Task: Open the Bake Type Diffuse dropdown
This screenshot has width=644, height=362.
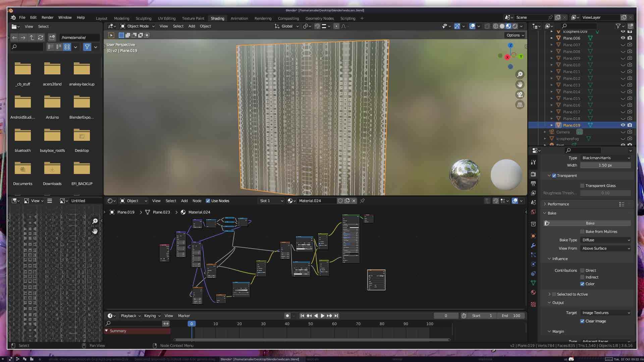Action: (x=606, y=240)
